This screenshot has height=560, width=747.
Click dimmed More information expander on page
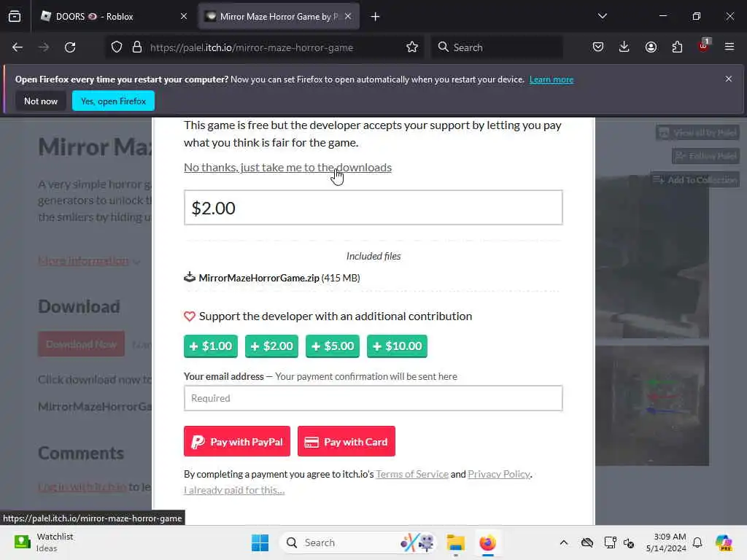point(88,261)
